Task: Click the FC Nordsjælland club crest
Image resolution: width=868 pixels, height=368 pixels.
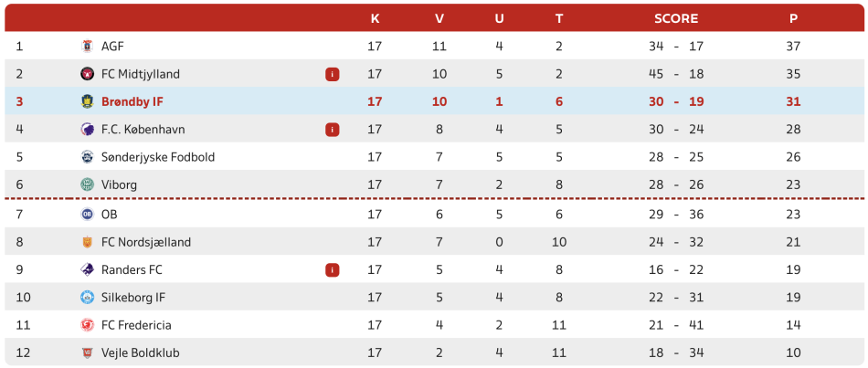Action: [x=88, y=242]
